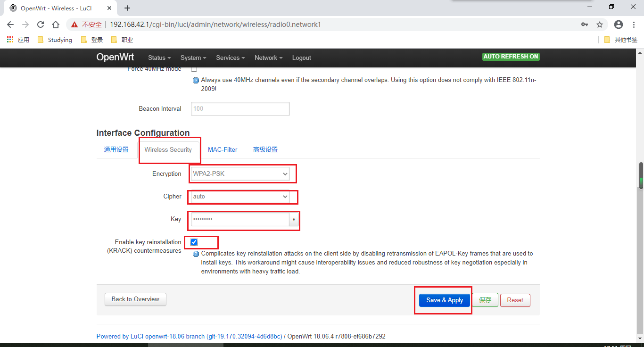Close the OpenWrt Wireless LuCI tab
This screenshot has width=644, height=347.
click(110, 8)
